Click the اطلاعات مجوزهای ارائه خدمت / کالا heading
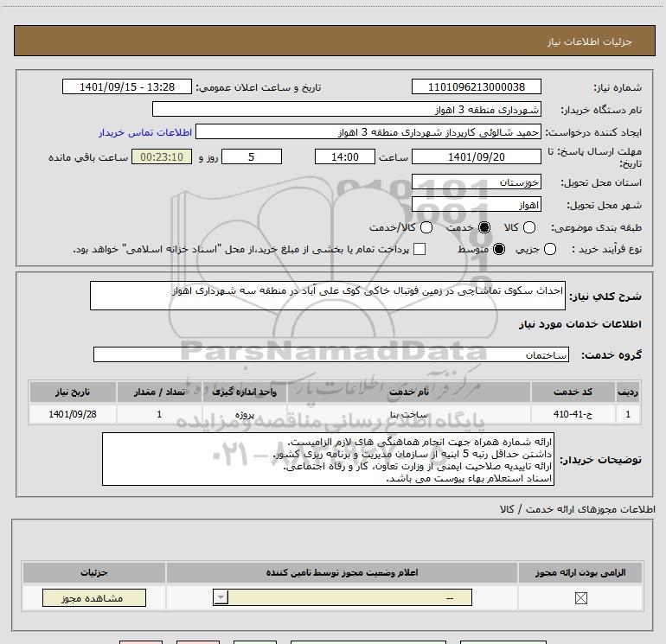The width and height of the screenshot is (666, 644). (x=577, y=509)
